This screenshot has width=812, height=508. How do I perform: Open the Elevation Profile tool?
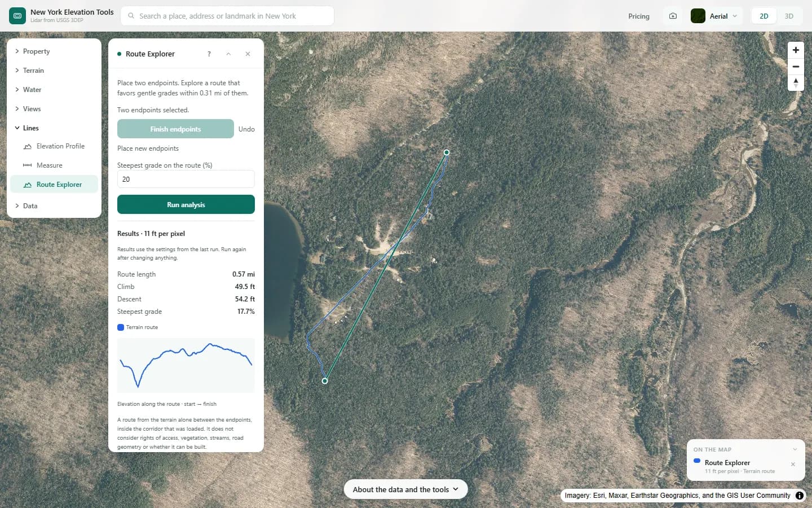coord(54,146)
